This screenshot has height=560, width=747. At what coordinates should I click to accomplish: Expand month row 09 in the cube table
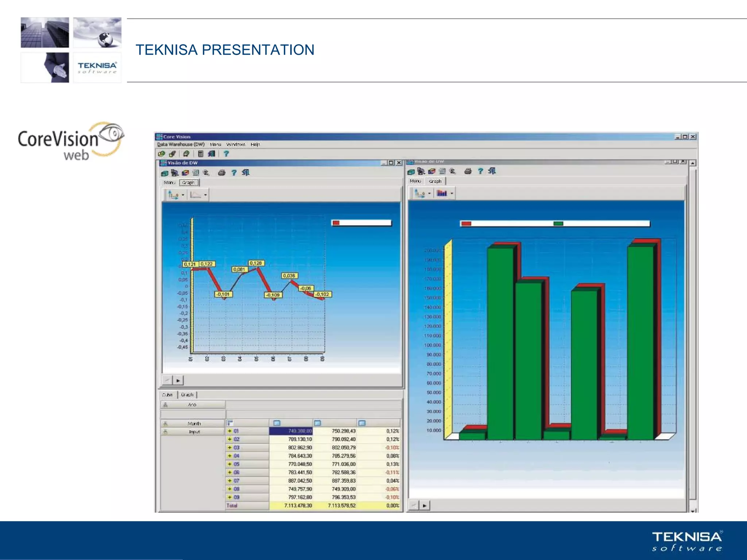(230, 497)
